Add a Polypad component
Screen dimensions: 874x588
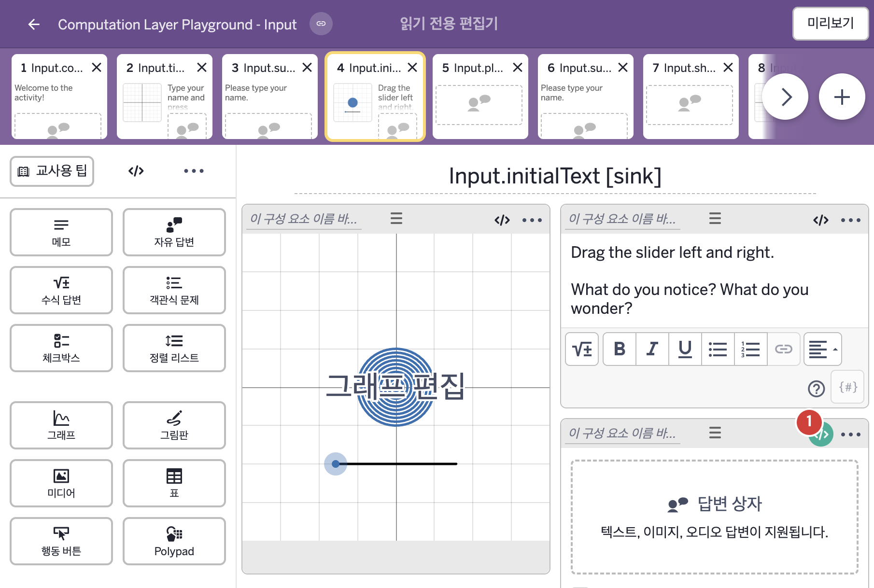[x=174, y=541]
